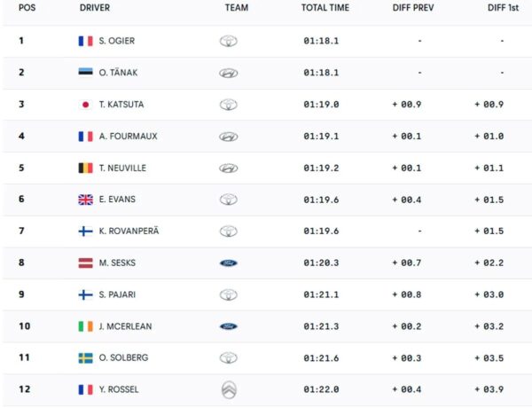Screen dimensions: 532x408
Task: Click the French flag beside S. Ogier
Action: point(85,41)
